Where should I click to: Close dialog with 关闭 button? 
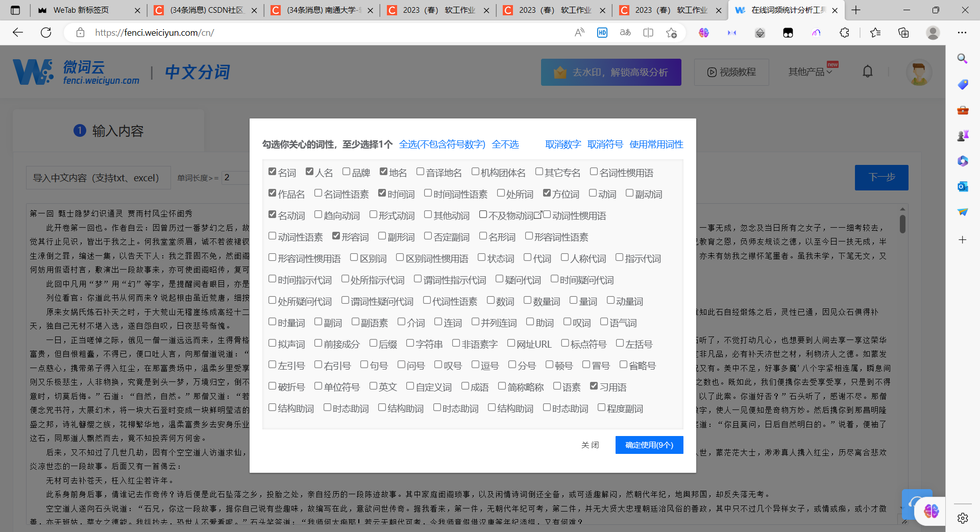(x=590, y=445)
